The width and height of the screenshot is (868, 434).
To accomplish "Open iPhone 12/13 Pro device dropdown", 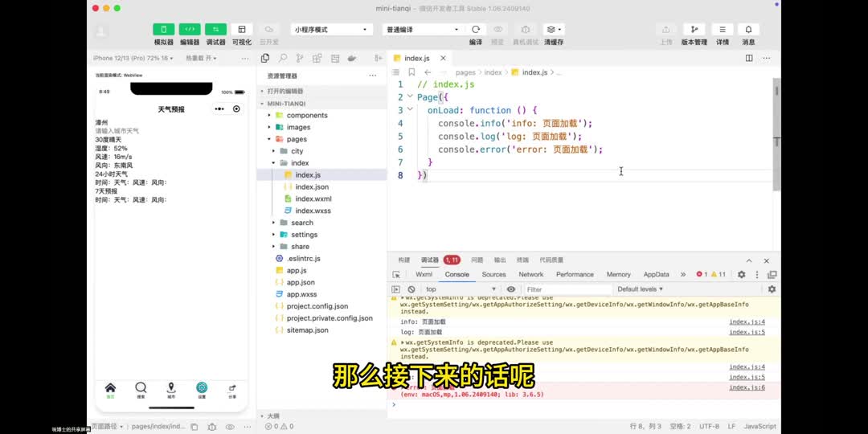I will click(133, 58).
